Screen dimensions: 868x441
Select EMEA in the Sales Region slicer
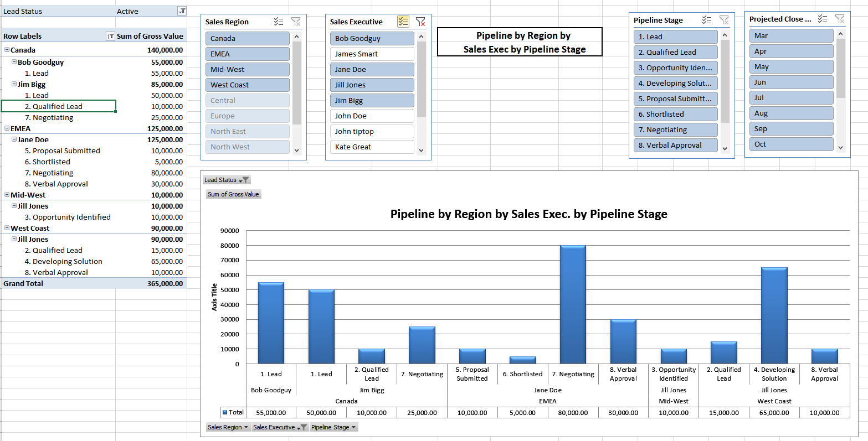(x=248, y=54)
